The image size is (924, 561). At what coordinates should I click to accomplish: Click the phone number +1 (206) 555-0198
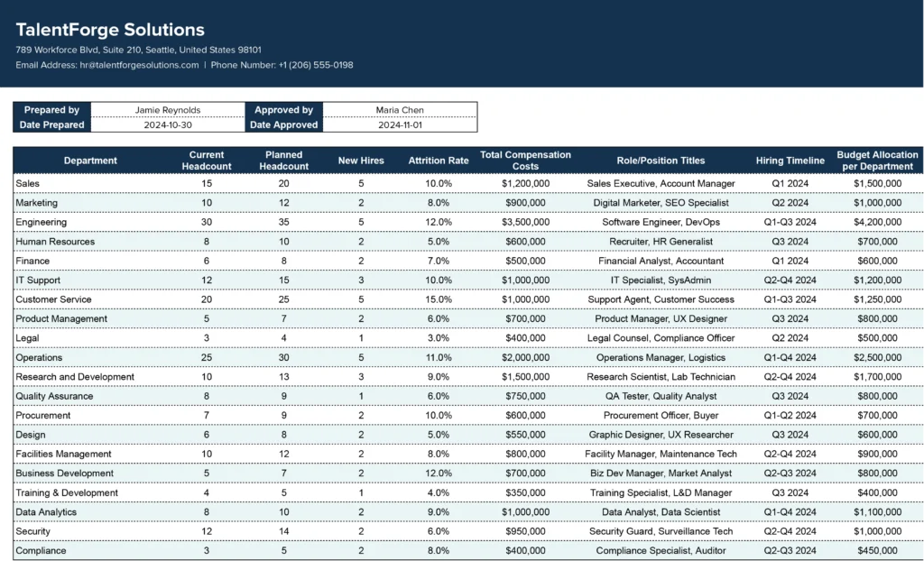(x=316, y=65)
